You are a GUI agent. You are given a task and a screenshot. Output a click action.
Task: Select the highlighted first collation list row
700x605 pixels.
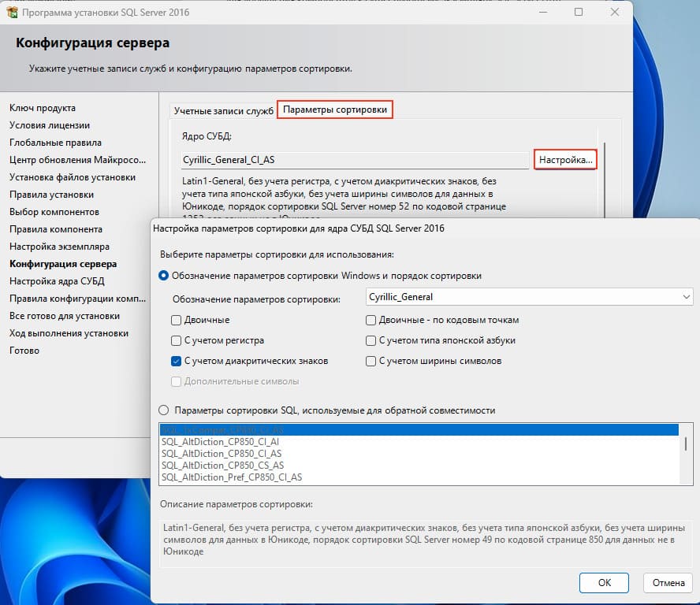[419, 430]
